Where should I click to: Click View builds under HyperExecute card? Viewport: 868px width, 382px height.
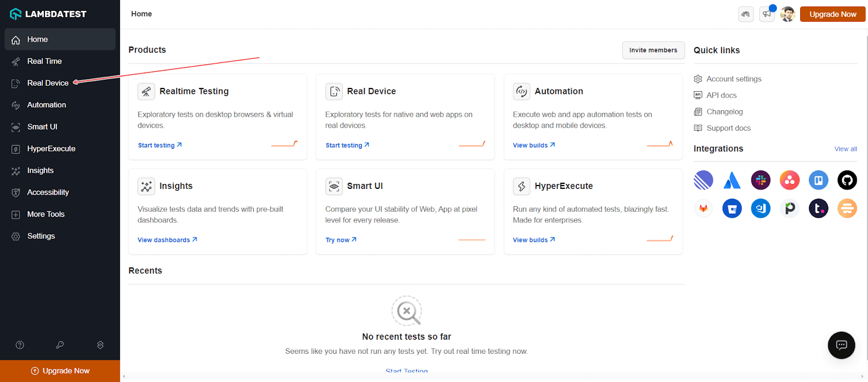tap(534, 240)
